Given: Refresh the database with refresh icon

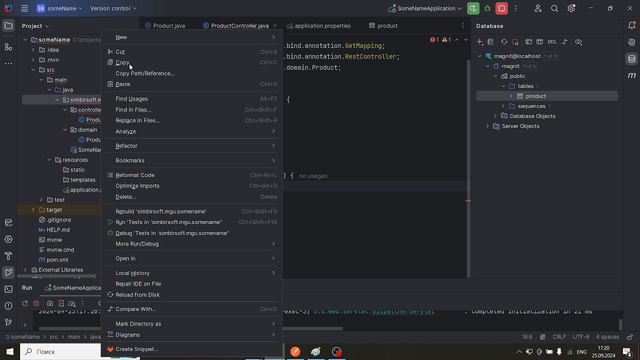Looking at the screenshot, I should point(504,42).
